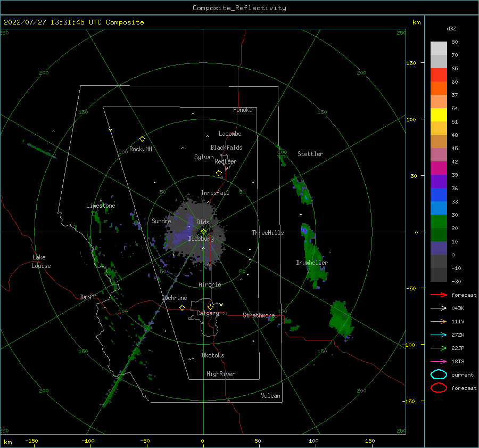
Task: Click the RedDeer city label
Action: coord(226,161)
